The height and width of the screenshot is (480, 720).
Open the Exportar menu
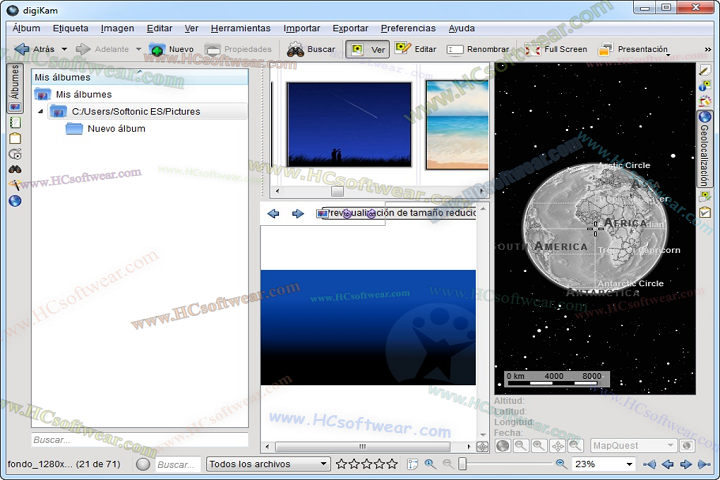(x=350, y=28)
